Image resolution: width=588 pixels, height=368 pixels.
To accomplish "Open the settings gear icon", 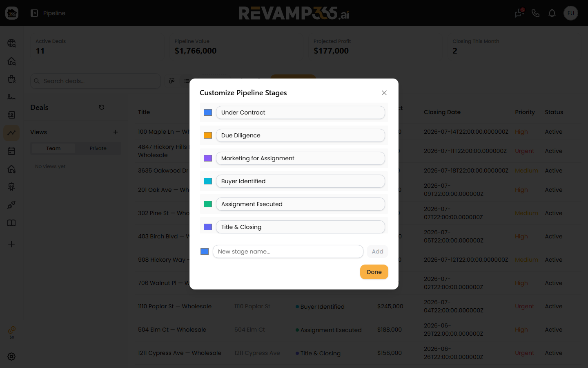I will [11, 357].
